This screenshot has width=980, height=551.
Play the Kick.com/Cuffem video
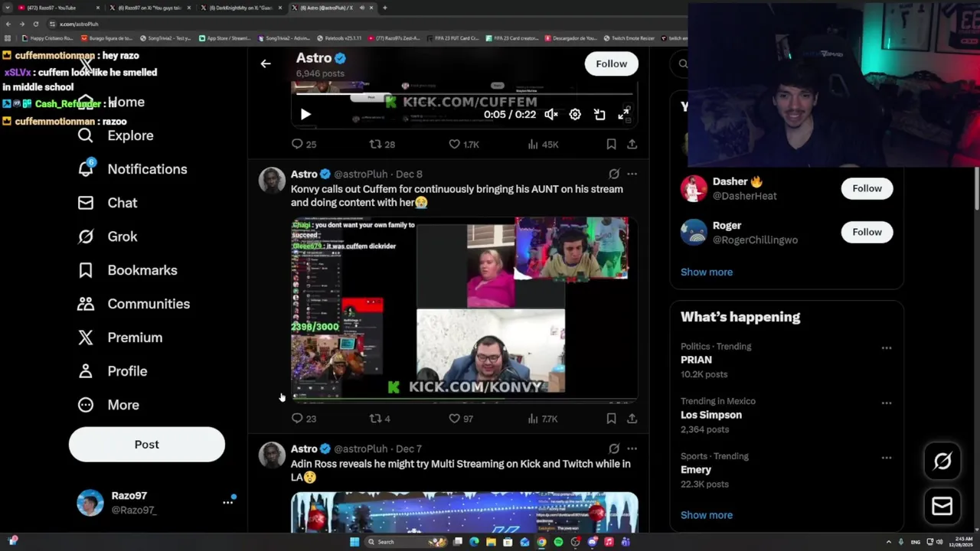tap(305, 115)
